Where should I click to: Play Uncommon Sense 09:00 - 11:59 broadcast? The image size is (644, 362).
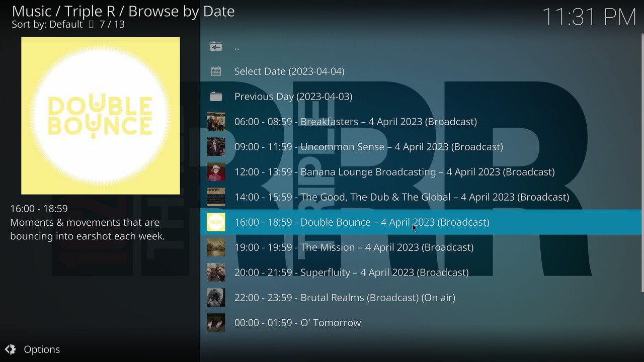pos(368,147)
